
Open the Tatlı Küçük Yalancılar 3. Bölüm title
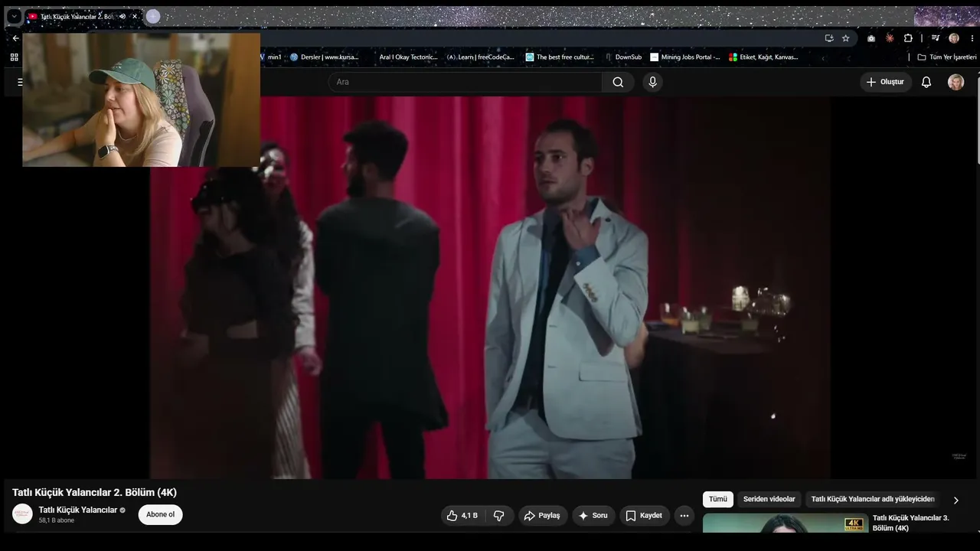coord(911,523)
